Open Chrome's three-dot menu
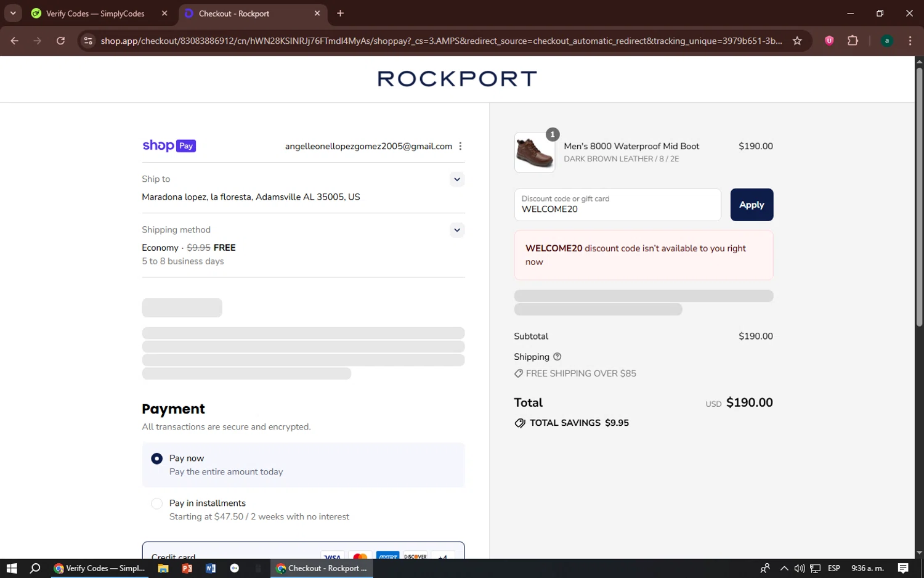924x578 pixels. (910, 41)
